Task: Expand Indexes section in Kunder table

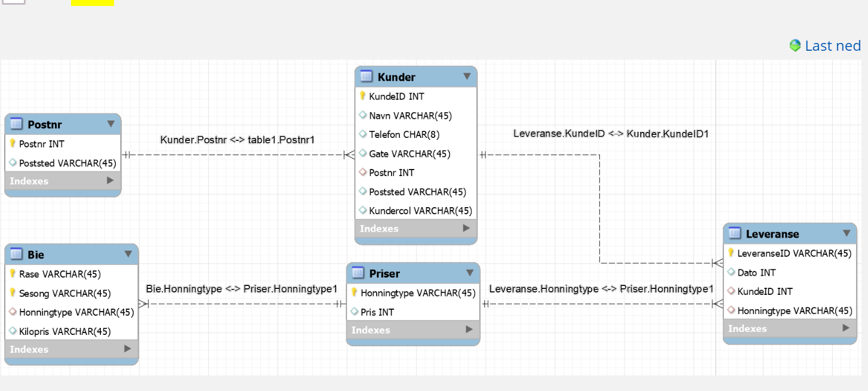Action: [x=467, y=228]
